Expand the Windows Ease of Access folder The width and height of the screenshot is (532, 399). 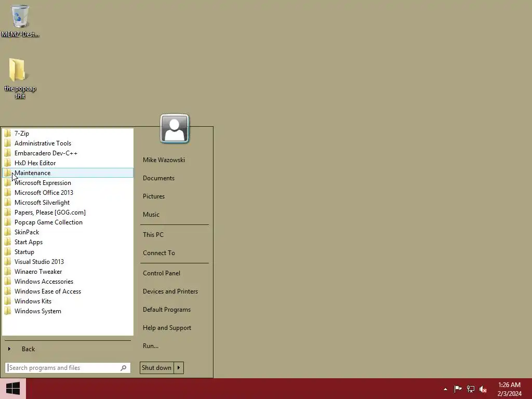point(68,291)
